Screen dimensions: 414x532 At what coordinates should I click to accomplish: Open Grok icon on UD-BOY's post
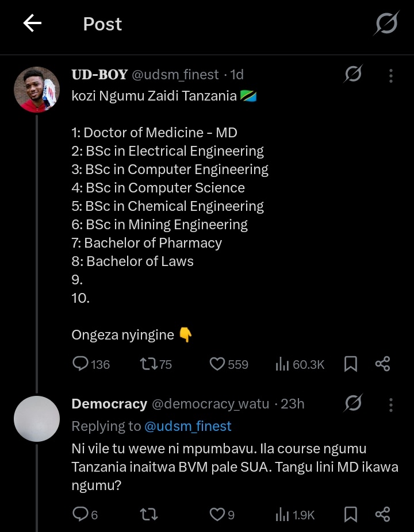(x=353, y=74)
